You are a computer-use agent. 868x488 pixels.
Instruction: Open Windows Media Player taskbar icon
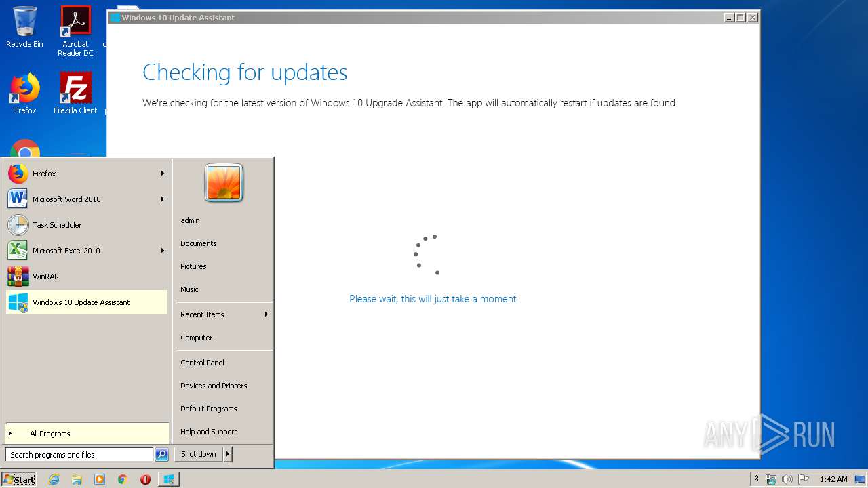100,479
